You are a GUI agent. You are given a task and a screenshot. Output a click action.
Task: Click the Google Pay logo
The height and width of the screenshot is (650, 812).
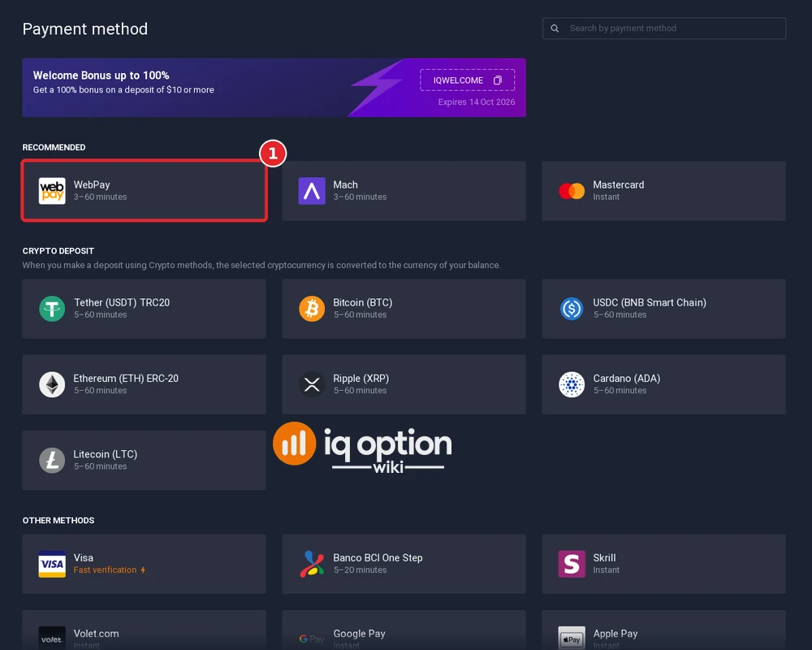(x=312, y=639)
